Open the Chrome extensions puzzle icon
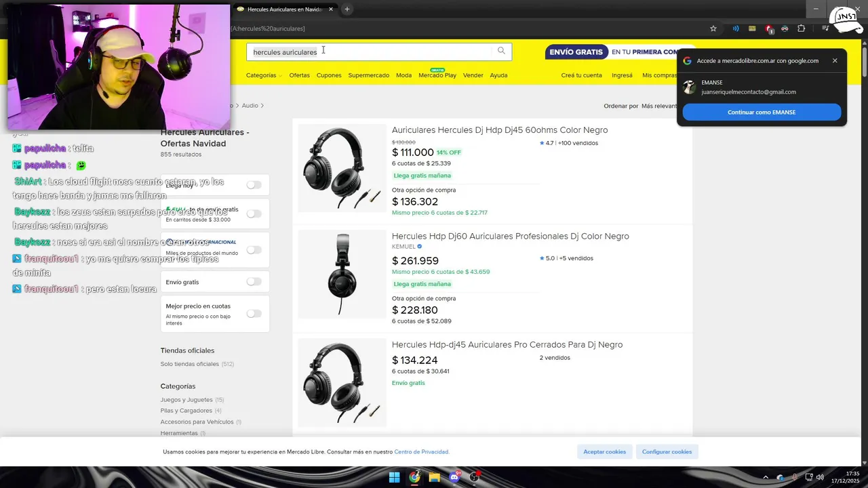Viewport: 868px width, 488px height. 802,28
